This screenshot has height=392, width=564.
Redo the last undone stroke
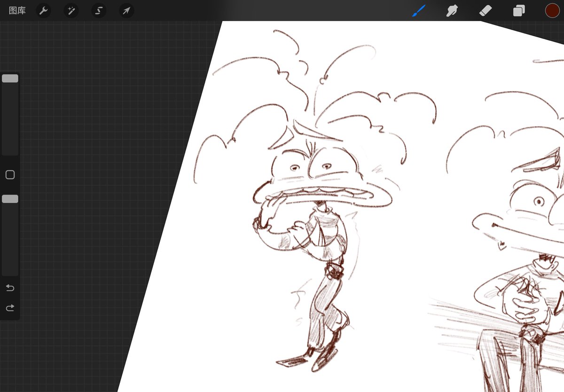10,308
